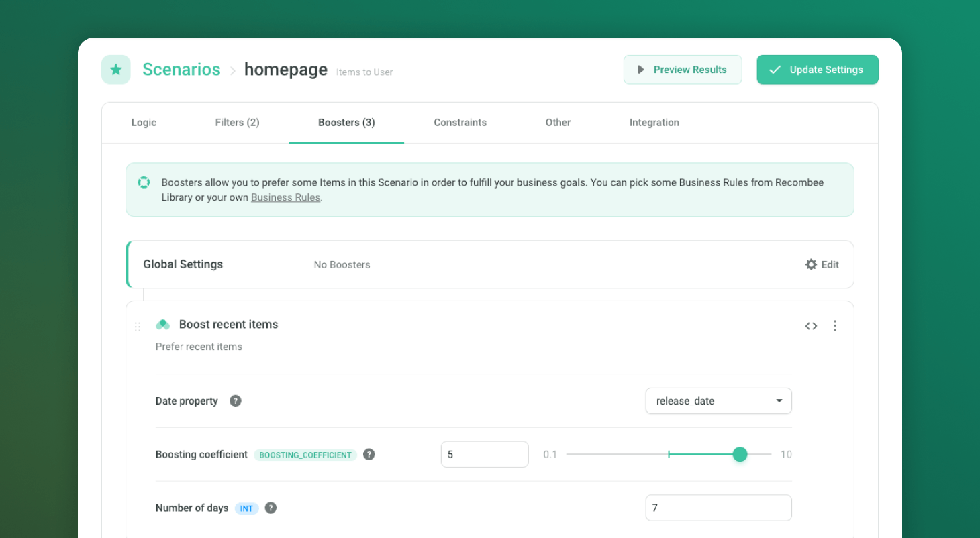This screenshot has height=538, width=980.
Task: Edit the Global Settings boosters
Action: pyautogui.click(x=822, y=265)
